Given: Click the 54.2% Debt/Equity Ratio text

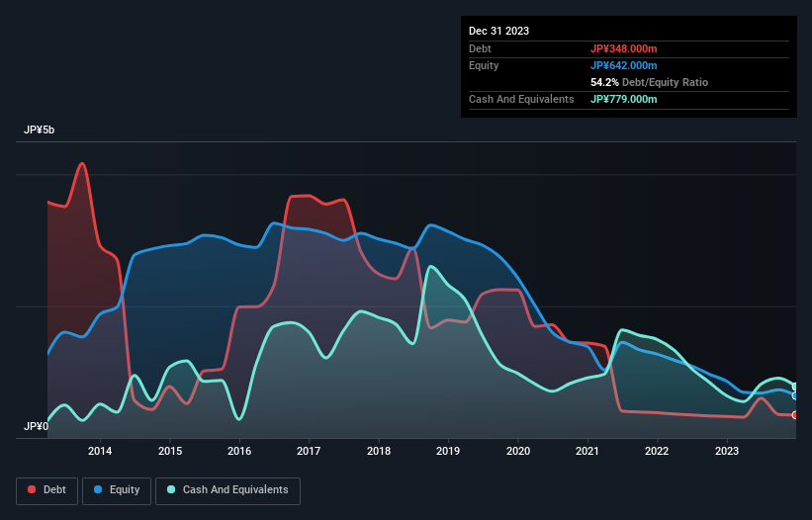Looking at the screenshot, I should [649, 82].
